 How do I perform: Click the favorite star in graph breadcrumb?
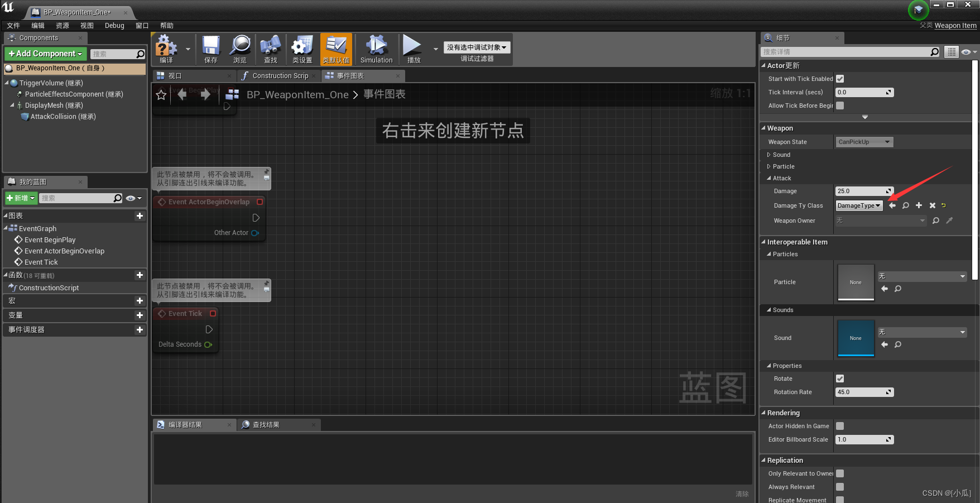(x=161, y=95)
